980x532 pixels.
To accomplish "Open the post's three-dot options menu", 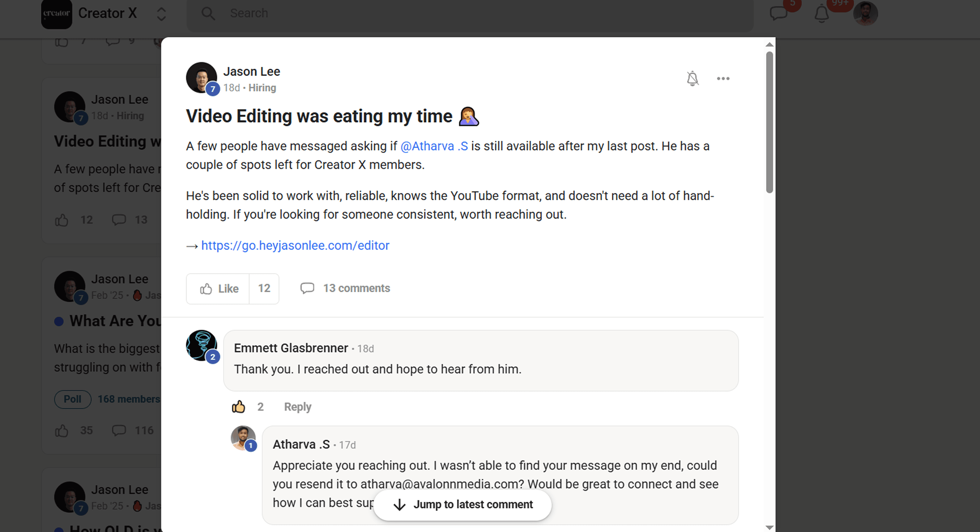I will [723, 79].
